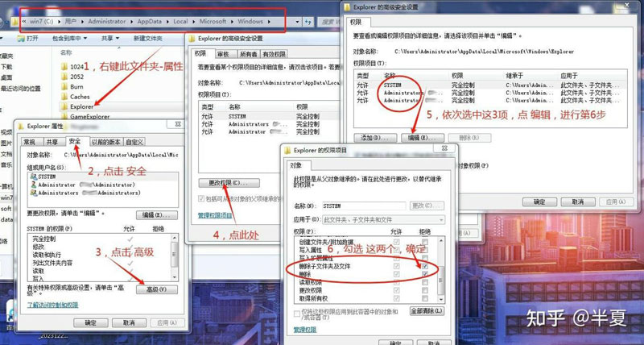Select the Caches folder icon

pyautogui.click(x=64, y=97)
